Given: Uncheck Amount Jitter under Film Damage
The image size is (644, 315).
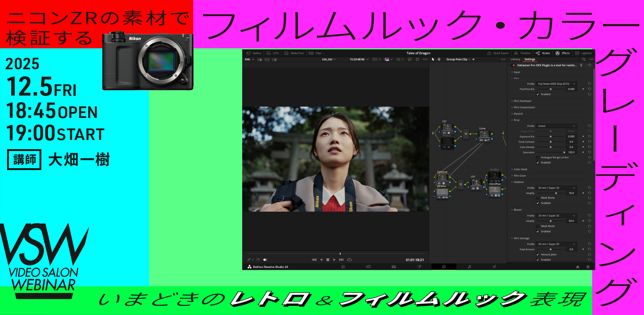Looking at the screenshot, I should click(538, 254).
